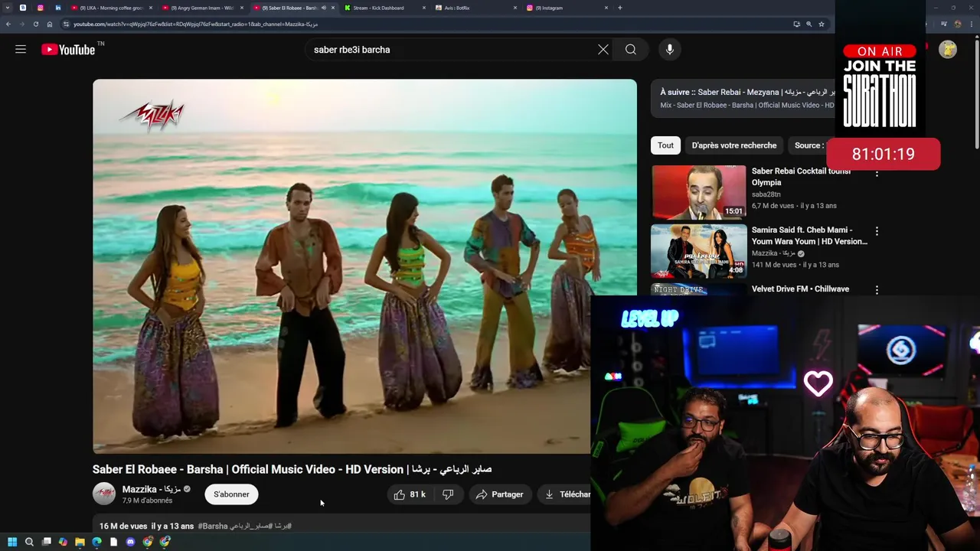Click the search text field
The height and width of the screenshot is (551, 980).
pyautogui.click(x=452, y=50)
